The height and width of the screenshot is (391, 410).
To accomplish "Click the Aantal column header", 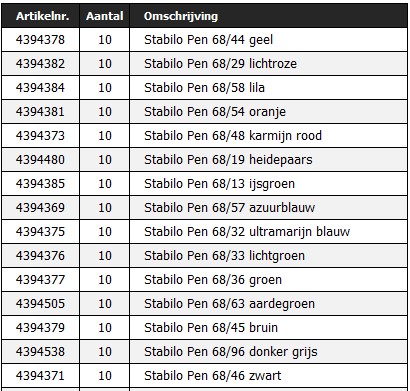I will [104, 16].
